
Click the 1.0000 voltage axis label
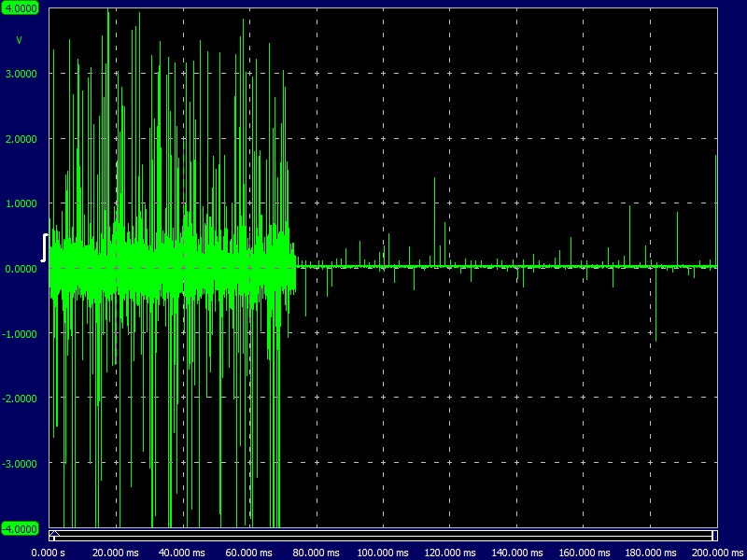coord(21,203)
